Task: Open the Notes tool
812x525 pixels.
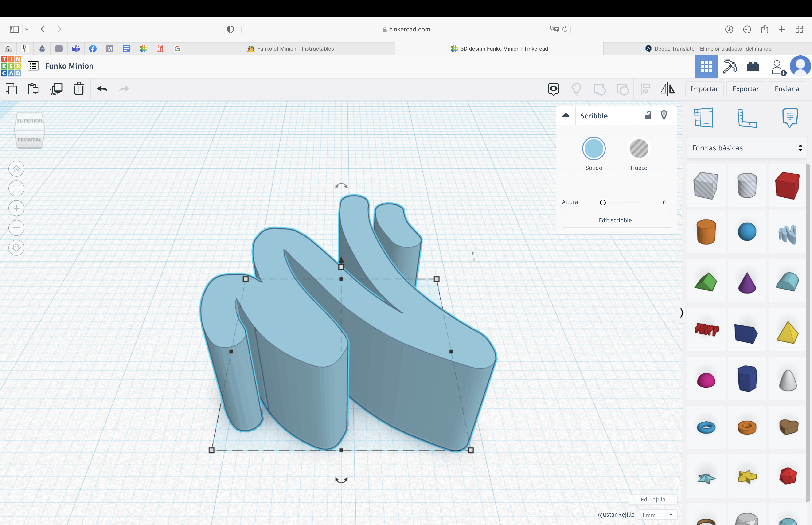Action: (x=790, y=118)
